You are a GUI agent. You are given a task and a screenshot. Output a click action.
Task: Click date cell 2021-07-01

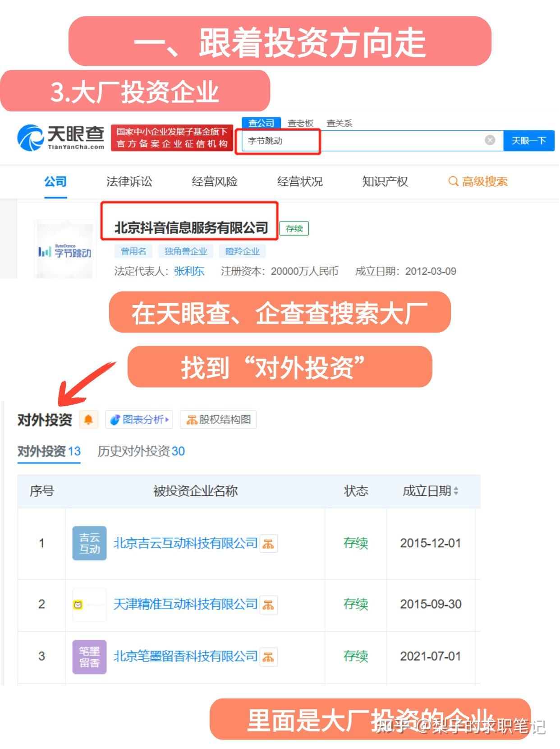[431, 657]
